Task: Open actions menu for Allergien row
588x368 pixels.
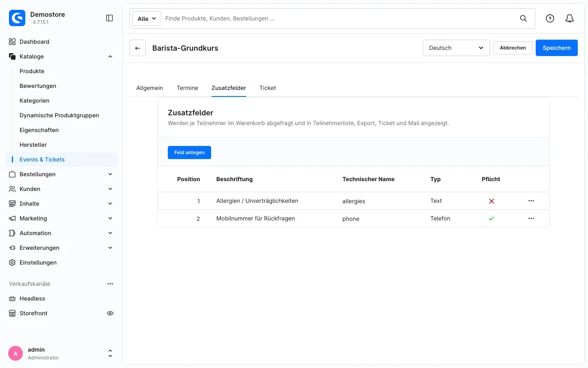Action: coord(531,201)
